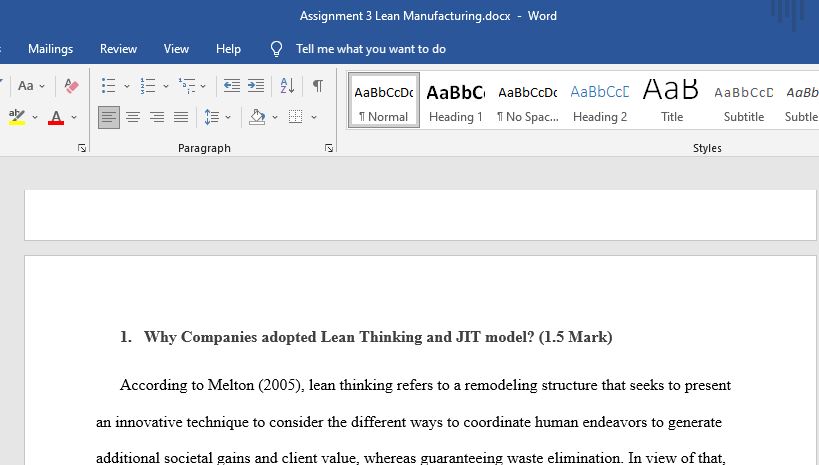Clear all formatting with the eraser icon
The height and width of the screenshot is (465, 819).
[71, 86]
